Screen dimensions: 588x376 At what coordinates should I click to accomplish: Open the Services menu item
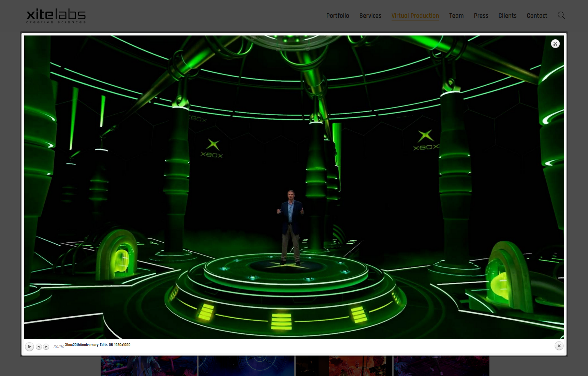[x=370, y=16]
